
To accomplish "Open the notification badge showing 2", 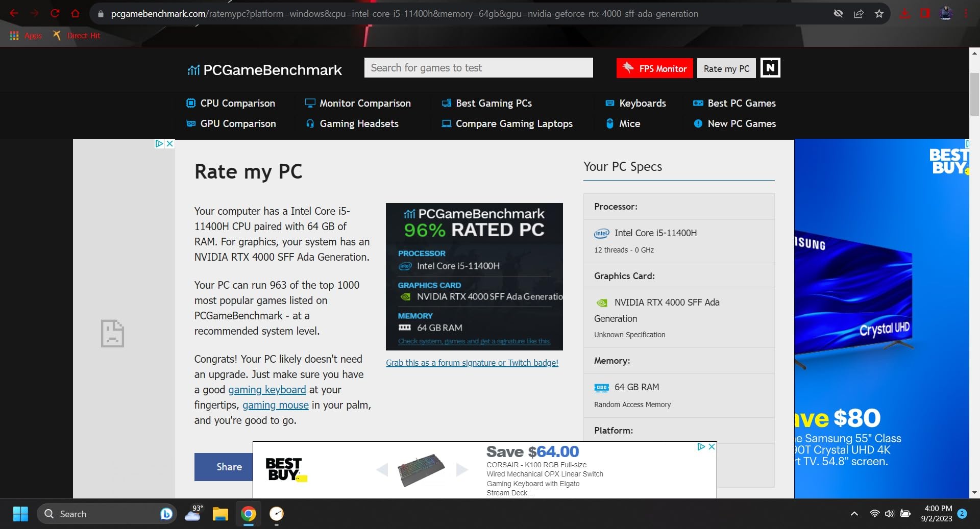I will tap(962, 514).
